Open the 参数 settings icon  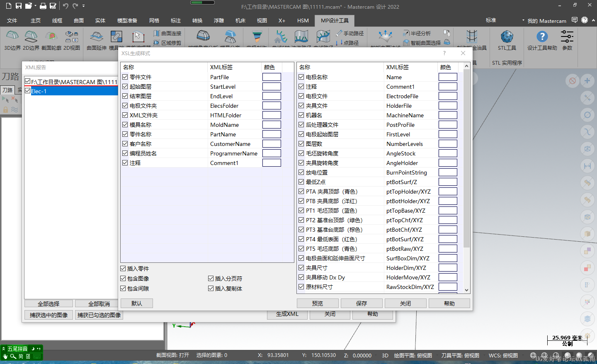(x=567, y=41)
